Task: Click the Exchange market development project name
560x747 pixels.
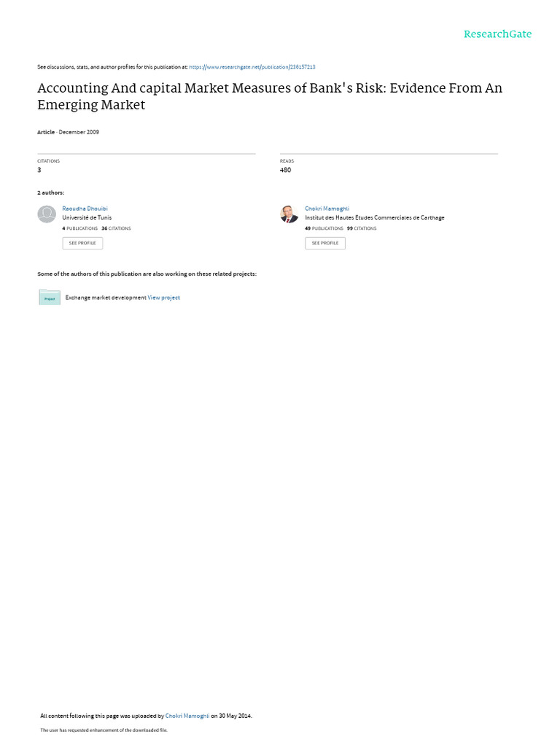Action: [x=106, y=298]
